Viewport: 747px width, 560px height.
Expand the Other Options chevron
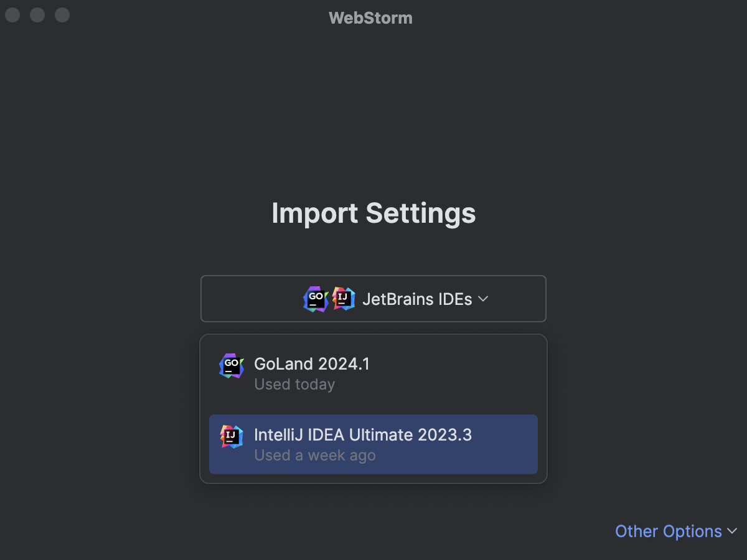click(733, 531)
